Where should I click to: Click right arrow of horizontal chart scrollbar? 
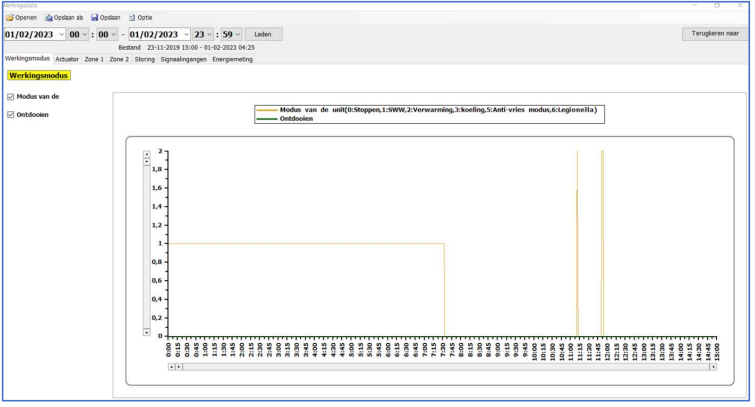[713, 367]
